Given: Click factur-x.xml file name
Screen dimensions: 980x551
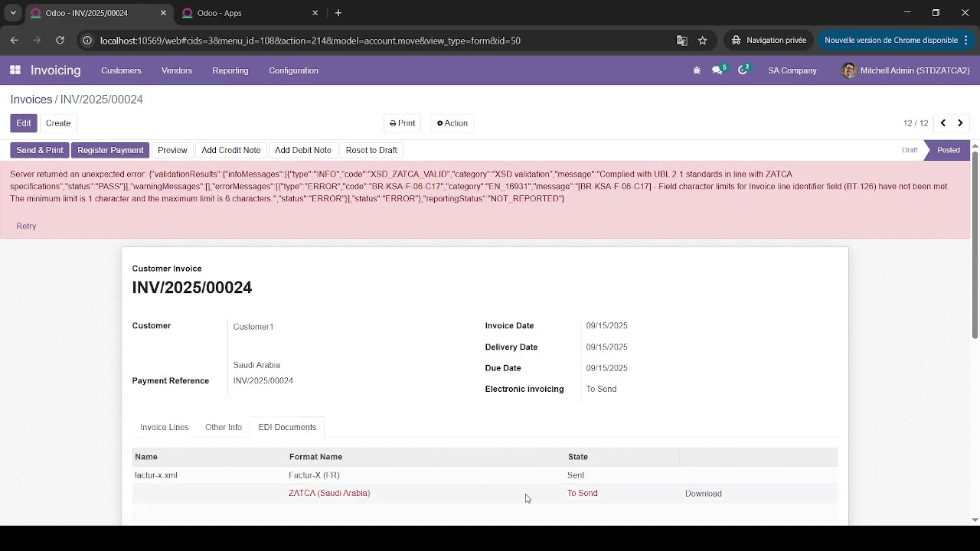Looking at the screenshot, I should 156,475.
